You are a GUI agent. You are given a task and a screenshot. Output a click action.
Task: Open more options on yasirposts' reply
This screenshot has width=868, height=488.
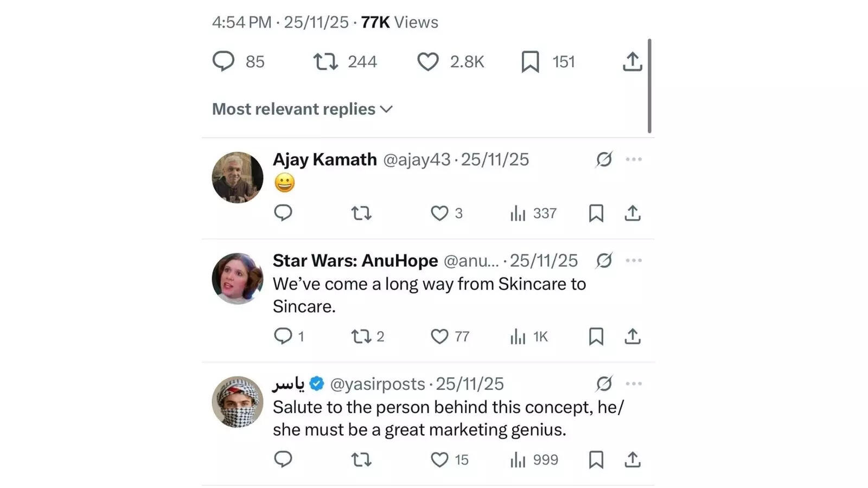[x=633, y=383]
